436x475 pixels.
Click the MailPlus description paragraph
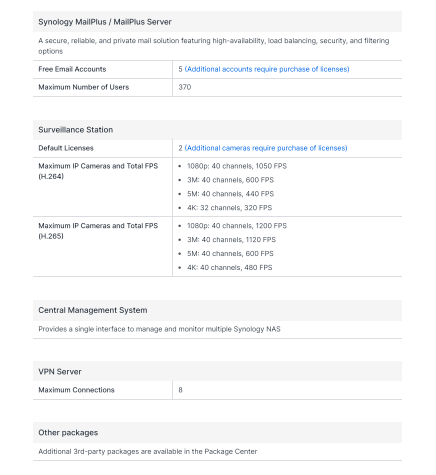214,46
